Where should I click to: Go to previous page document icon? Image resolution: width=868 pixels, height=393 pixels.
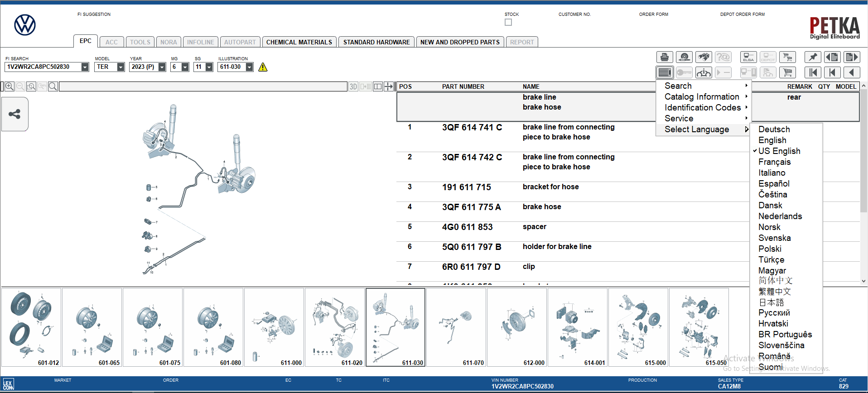pos(832,57)
